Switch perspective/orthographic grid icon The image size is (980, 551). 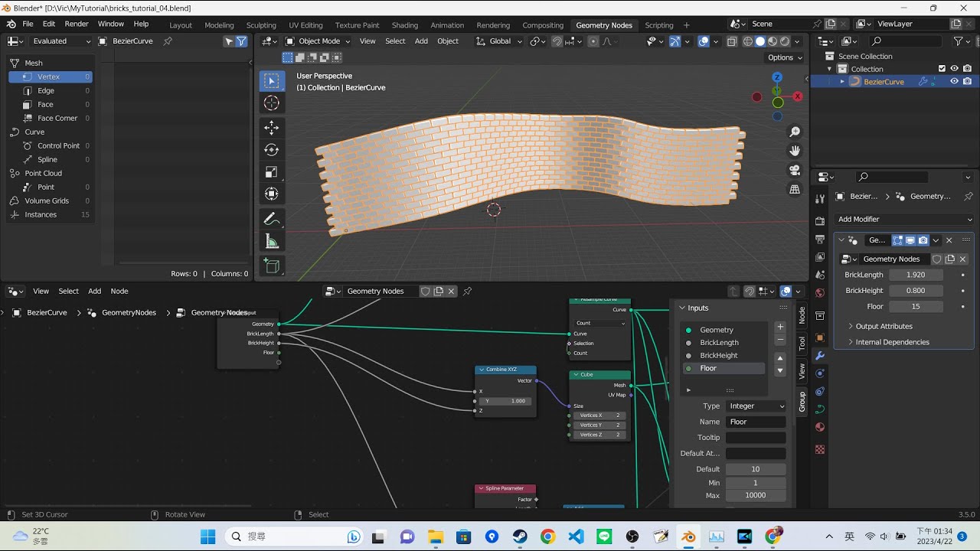(x=795, y=189)
